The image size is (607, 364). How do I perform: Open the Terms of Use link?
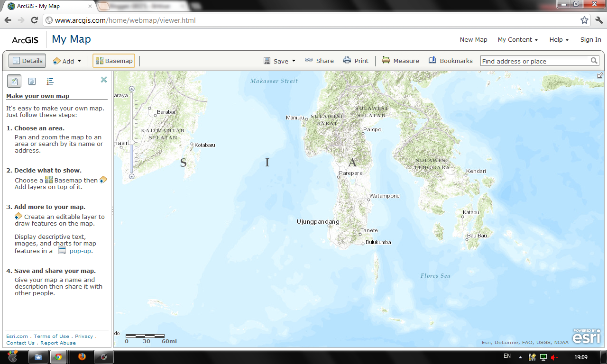pos(51,336)
